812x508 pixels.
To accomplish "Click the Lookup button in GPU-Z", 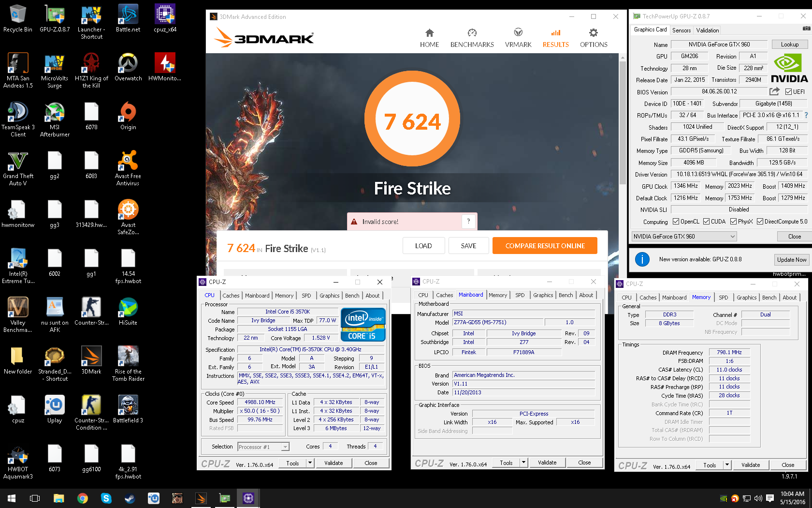I will point(790,44).
